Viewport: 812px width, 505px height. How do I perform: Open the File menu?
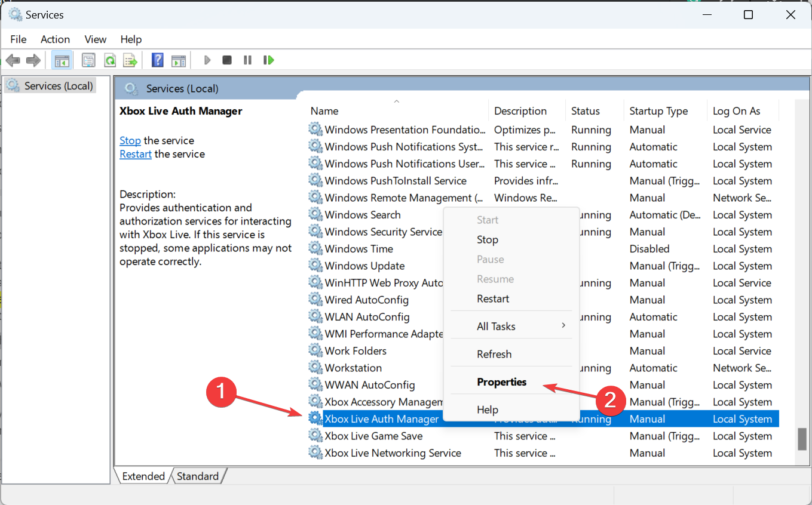(19, 39)
